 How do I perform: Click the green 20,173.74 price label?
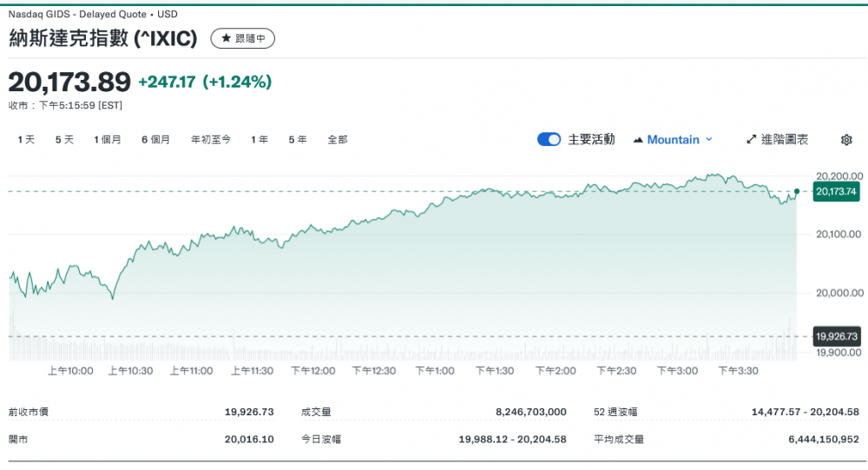click(836, 192)
